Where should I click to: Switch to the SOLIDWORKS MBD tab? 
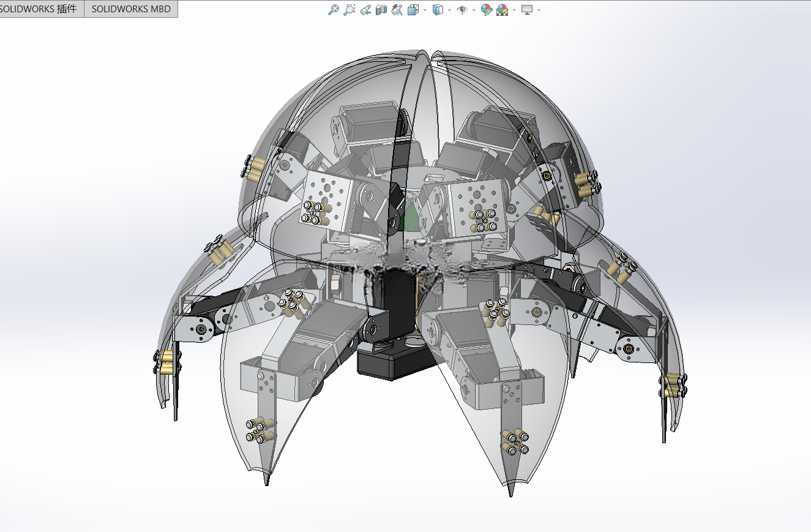point(131,9)
